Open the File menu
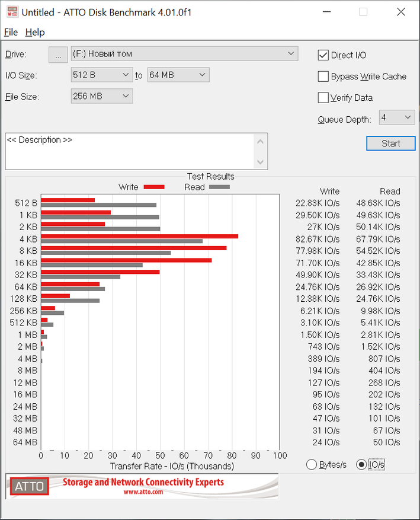Viewport: 420px width, 520px height. (11, 32)
